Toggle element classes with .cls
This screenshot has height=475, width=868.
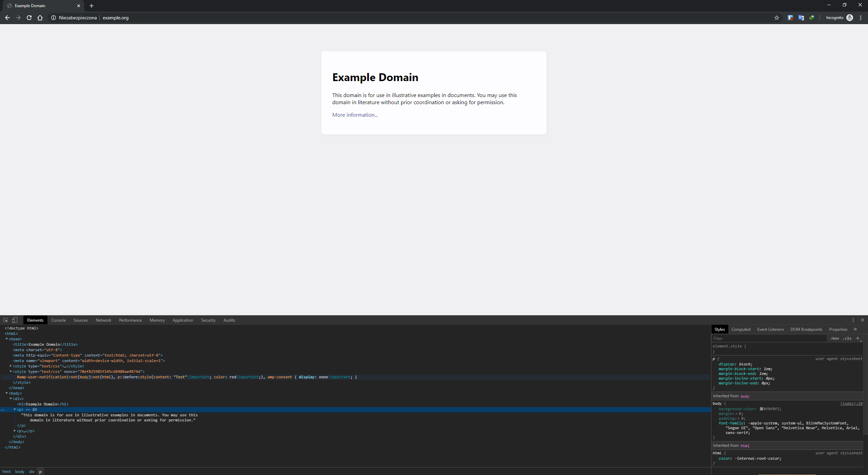[x=847, y=338]
